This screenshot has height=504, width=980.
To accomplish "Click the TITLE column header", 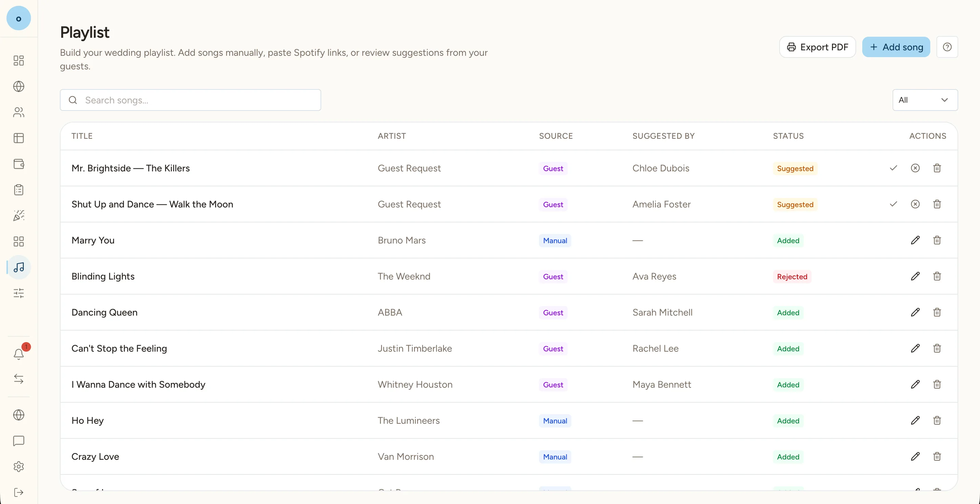I will coord(82,136).
